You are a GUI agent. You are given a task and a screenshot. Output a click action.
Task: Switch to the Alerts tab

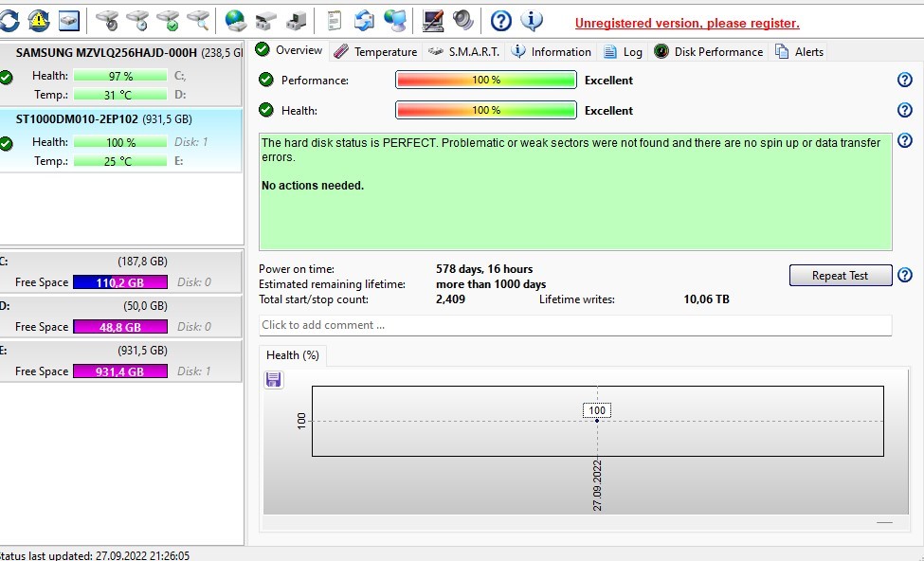800,51
